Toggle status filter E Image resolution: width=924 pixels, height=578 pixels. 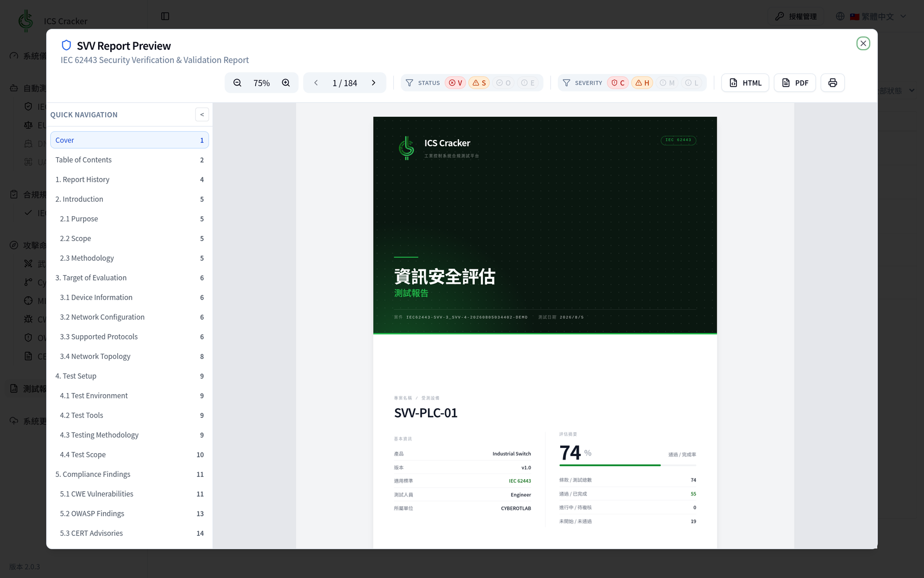(528, 83)
